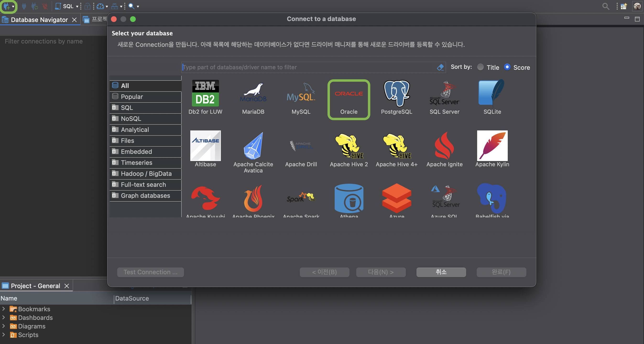
Task: Close the Project - General tab
Action: pyautogui.click(x=66, y=286)
